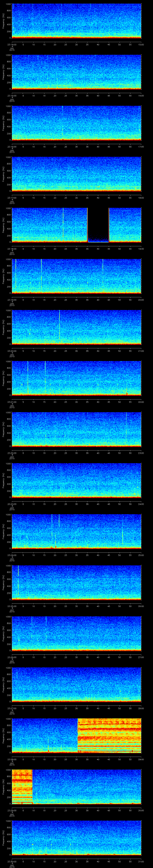Select the 23:21:00 time label
This screenshot has height=868, width=153.
click(12, 402)
